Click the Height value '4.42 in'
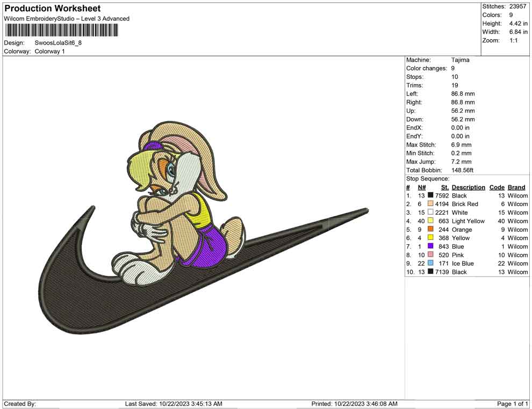The image size is (532, 409). pyautogui.click(x=518, y=24)
